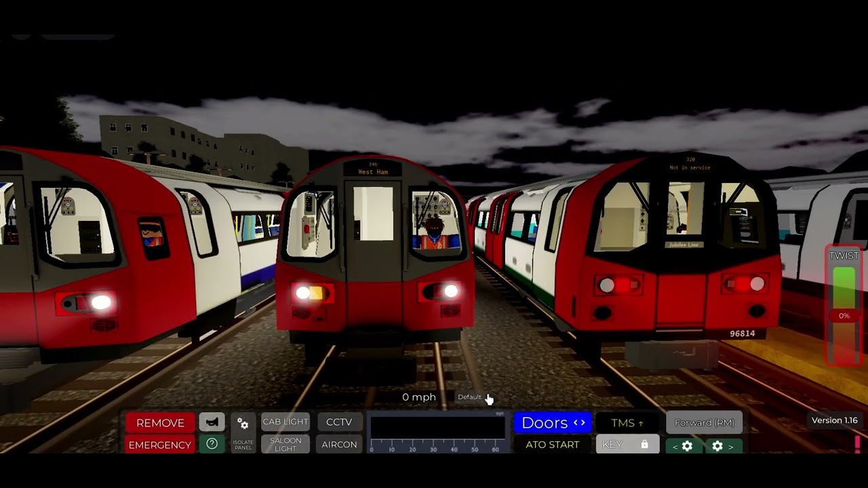This screenshot has height=488, width=868.
Task: Click the driver in the centre train cab
Action: [435, 234]
